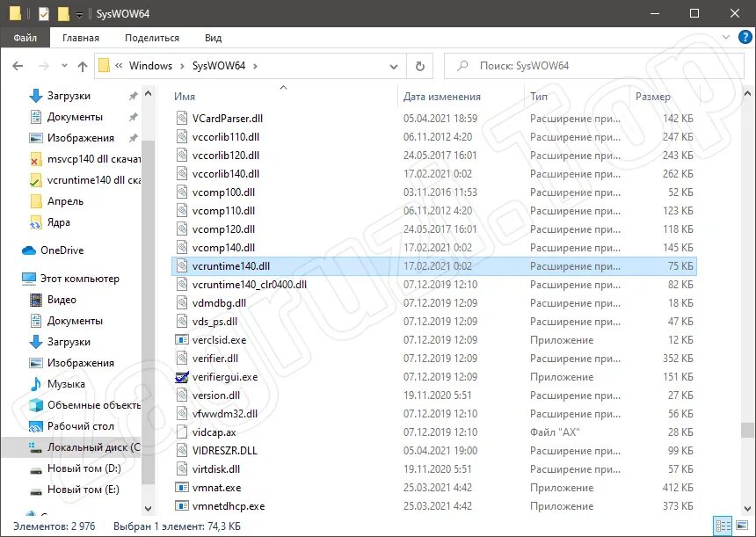Open Музыка in the navigation pane
The image size is (756, 537).
(66, 384)
